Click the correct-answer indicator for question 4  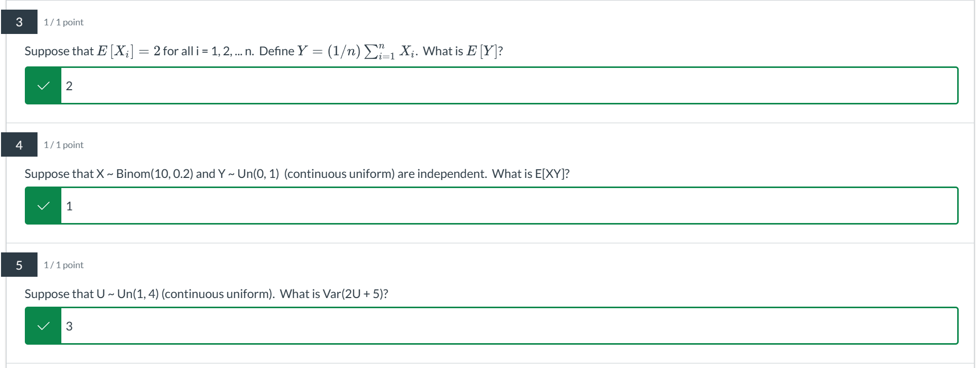(43, 205)
